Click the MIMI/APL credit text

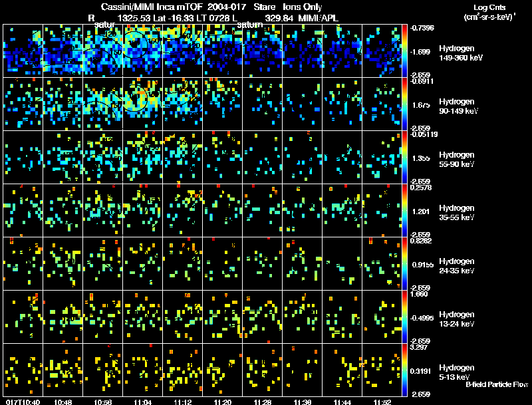[321, 17]
